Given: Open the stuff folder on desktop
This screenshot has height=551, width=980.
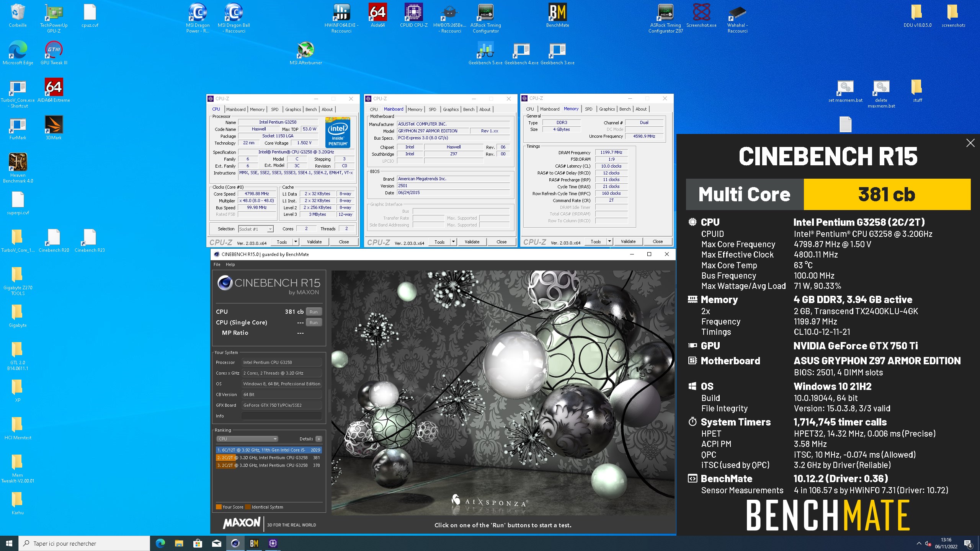Looking at the screenshot, I should [x=917, y=91].
